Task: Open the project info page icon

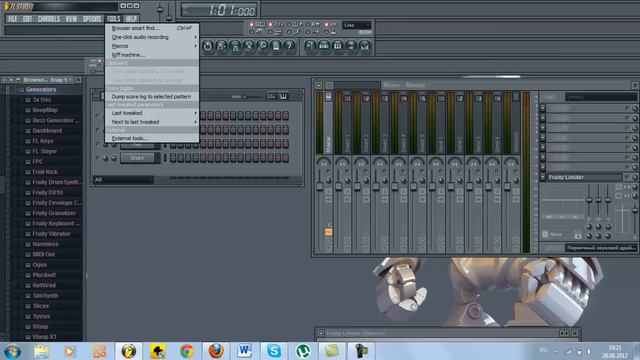Action: 276,46
